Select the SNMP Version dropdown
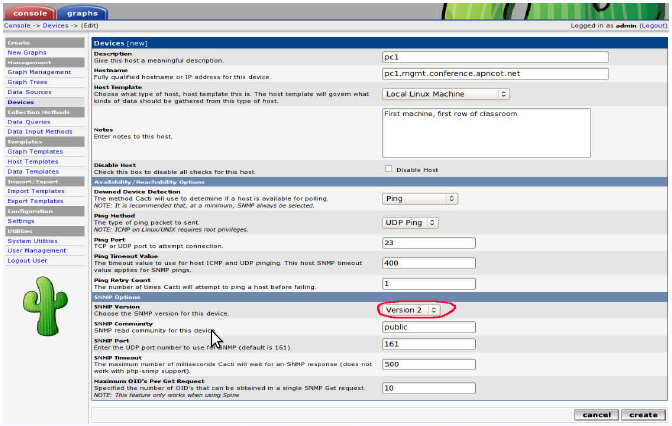This screenshot has width=672, height=426. coord(409,310)
